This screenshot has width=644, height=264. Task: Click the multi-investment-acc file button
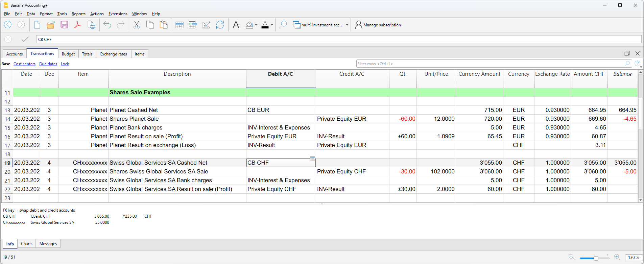(317, 25)
